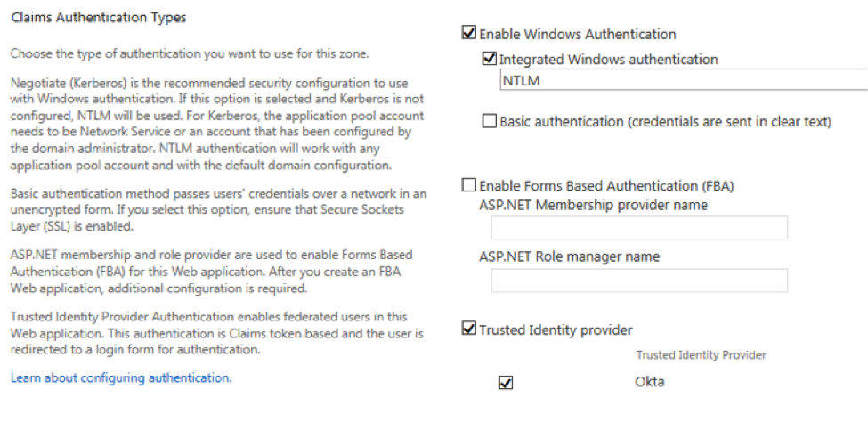This screenshot has width=868, height=430.
Task: Toggle the Okta provider checkbox
Action: [x=506, y=383]
